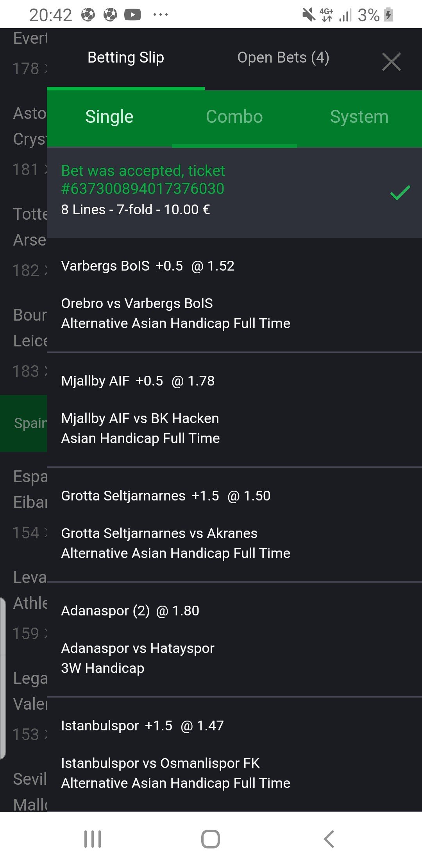
Task: Close the betting slip panel
Action: pyautogui.click(x=391, y=62)
